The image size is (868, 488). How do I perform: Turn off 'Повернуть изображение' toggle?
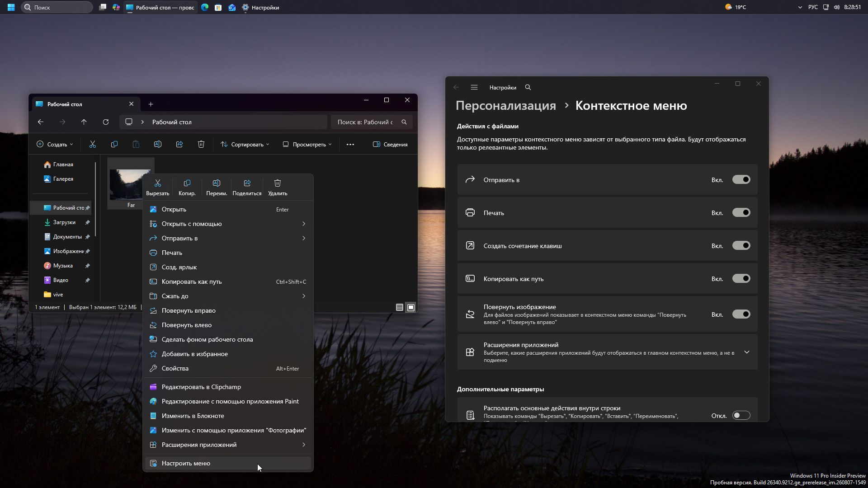tap(741, 314)
